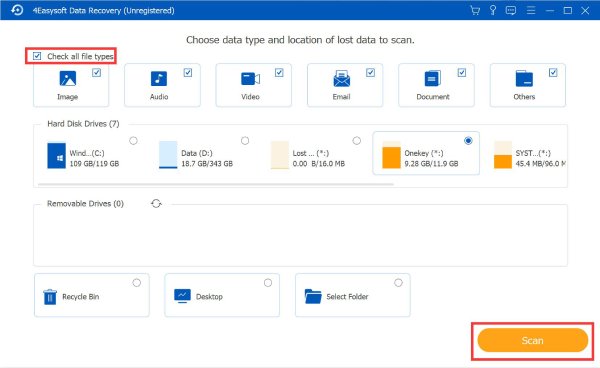Click the Audio music note icon
The height and width of the screenshot is (368, 600).
[x=159, y=78]
